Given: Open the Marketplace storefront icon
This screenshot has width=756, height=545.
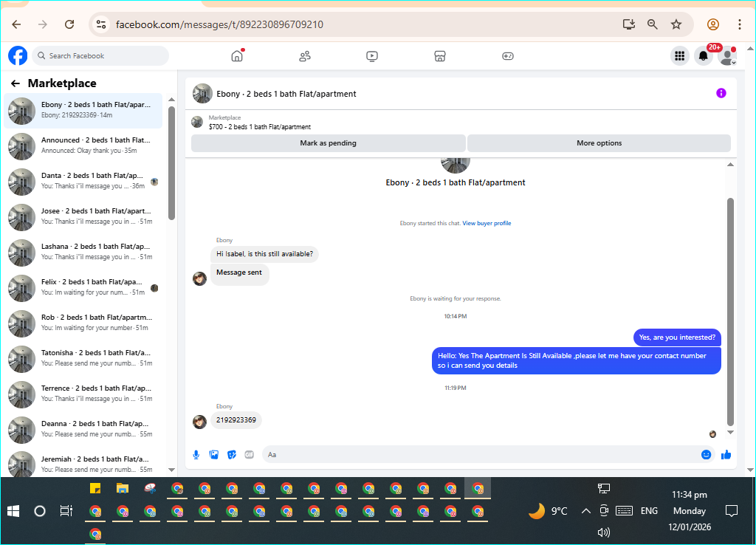Looking at the screenshot, I should click(x=440, y=56).
